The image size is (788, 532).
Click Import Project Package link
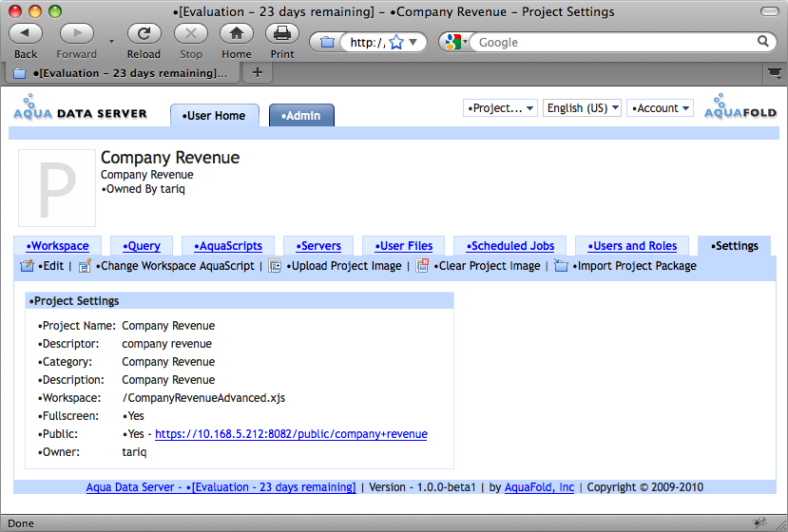635,266
